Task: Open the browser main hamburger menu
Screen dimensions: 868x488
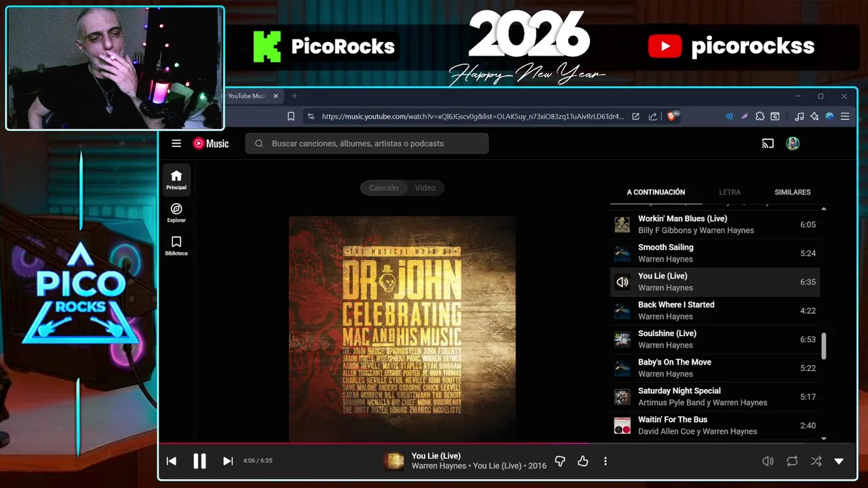Action: click(x=845, y=117)
